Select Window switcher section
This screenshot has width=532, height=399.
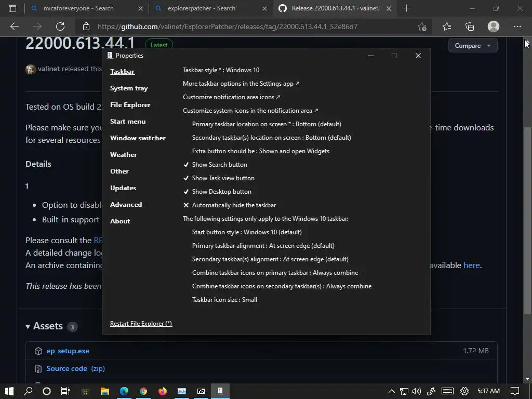point(138,138)
